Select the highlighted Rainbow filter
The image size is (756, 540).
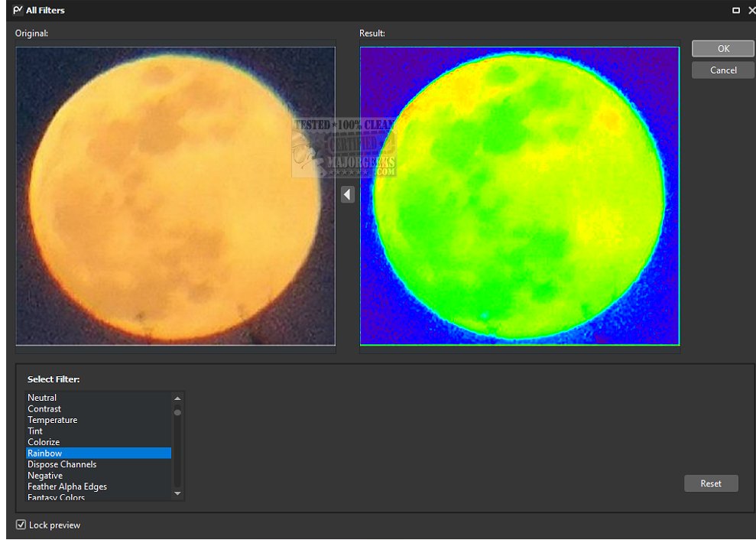pyautogui.click(x=45, y=454)
